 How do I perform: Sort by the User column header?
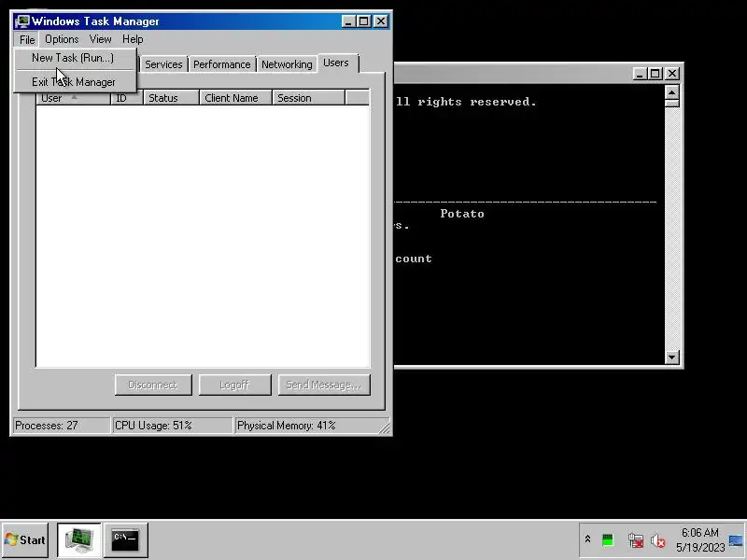coord(74,98)
